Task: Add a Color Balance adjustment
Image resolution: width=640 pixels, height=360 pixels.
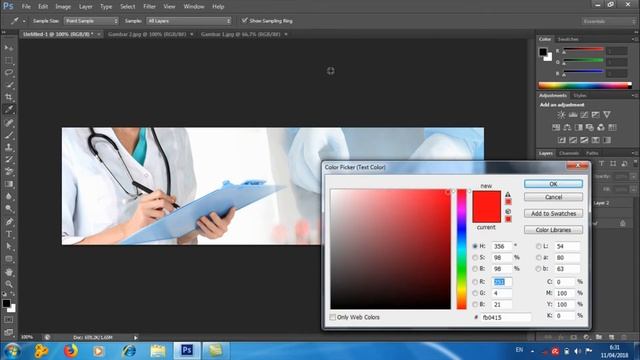Action: coord(567,127)
